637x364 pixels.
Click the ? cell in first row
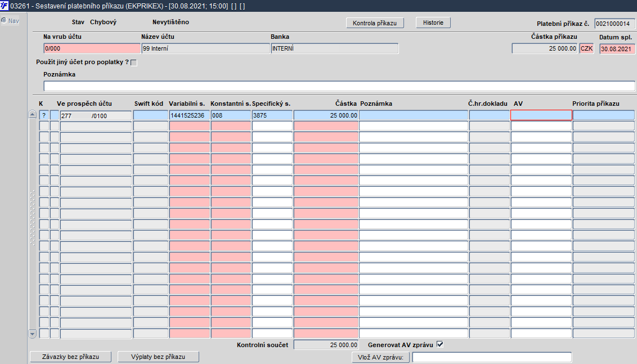point(44,115)
